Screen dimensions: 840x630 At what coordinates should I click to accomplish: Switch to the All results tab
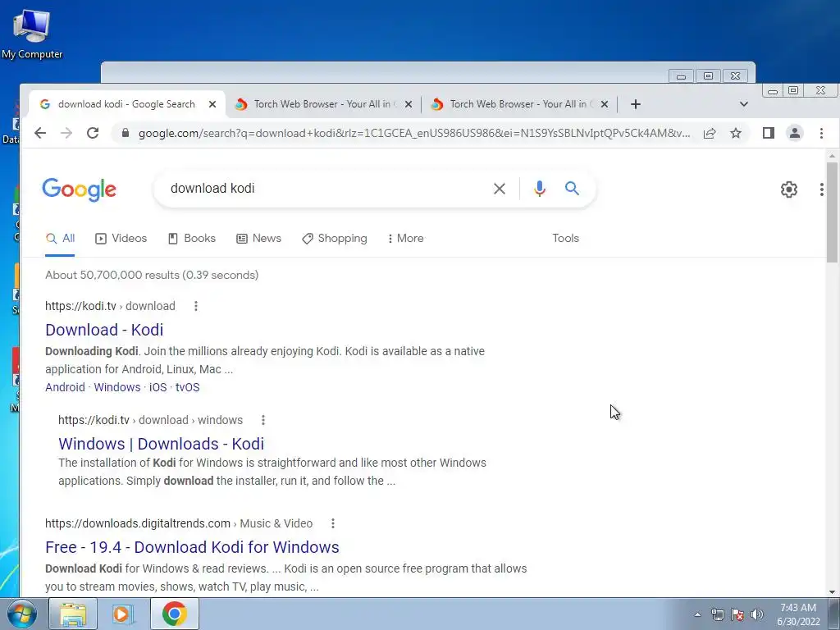(60, 239)
